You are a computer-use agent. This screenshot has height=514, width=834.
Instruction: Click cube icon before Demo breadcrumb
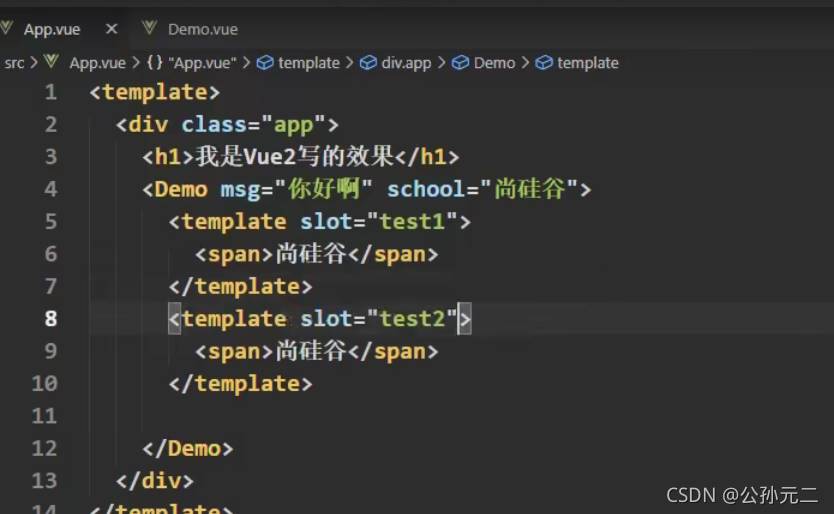pyautogui.click(x=460, y=63)
